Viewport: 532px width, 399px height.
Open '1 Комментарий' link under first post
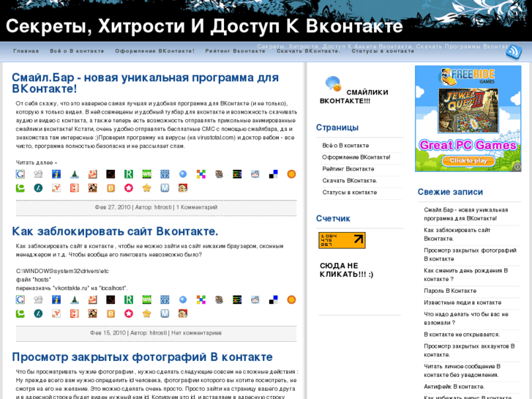pos(197,207)
